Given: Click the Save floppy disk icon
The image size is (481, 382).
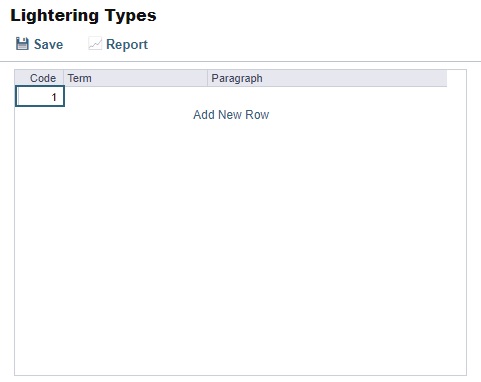Looking at the screenshot, I should pyautogui.click(x=22, y=44).
